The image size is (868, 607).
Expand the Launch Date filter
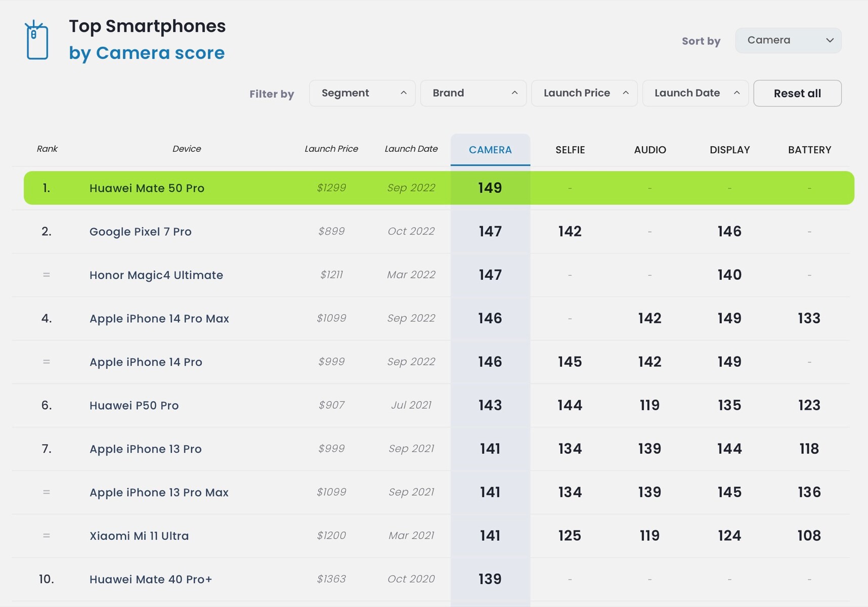tap(696, 93)
